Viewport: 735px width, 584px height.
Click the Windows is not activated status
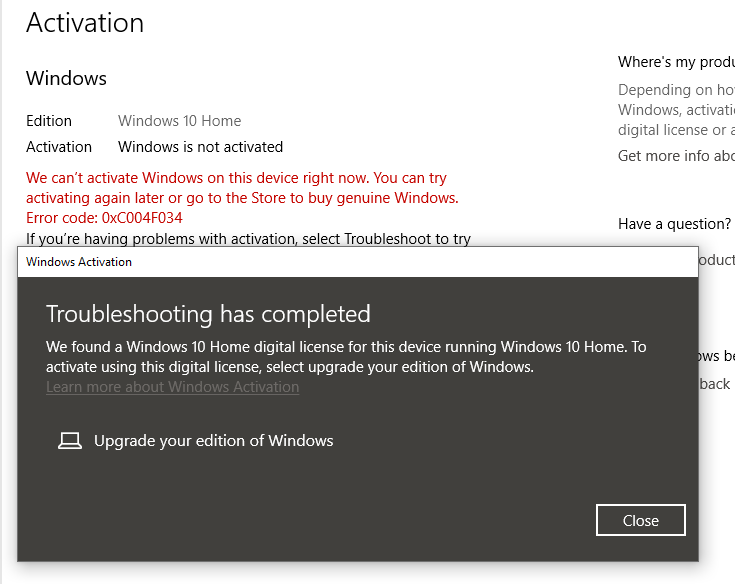pyautogui.click(x=200, y=147)
